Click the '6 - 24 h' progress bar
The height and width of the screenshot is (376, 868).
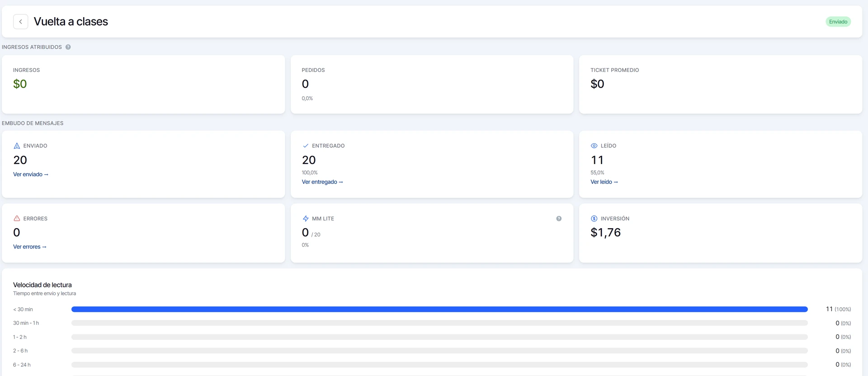pyautogui.click(x=439, y=365)
